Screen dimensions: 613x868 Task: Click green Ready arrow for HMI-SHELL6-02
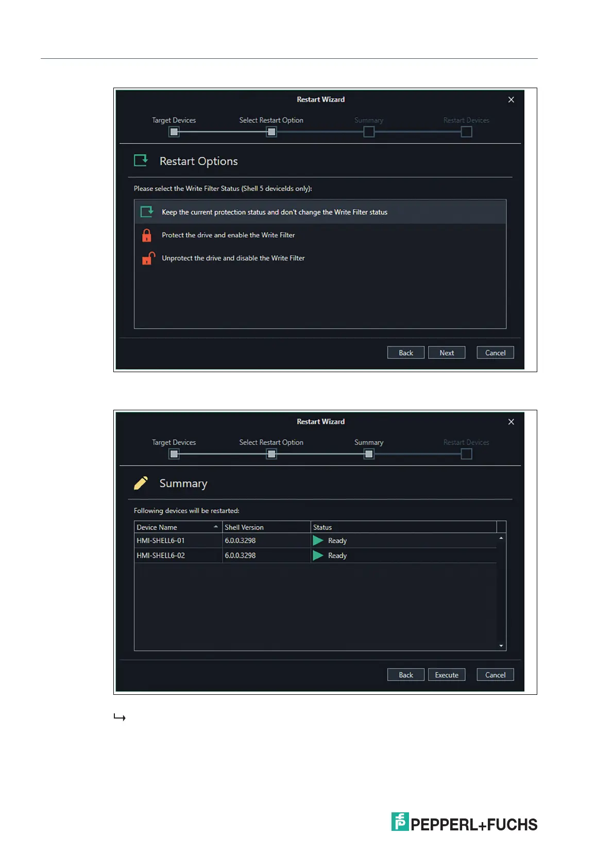318,555
